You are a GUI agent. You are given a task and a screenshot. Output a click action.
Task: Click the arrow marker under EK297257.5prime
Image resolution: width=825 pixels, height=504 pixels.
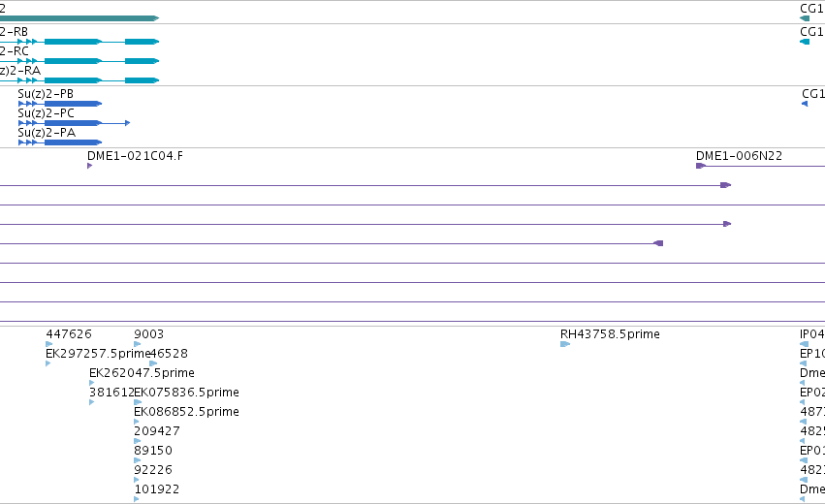48,363
